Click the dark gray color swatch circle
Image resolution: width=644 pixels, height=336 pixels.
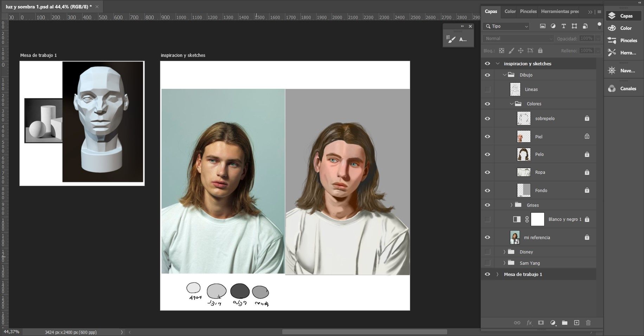(x=240, y=291)
